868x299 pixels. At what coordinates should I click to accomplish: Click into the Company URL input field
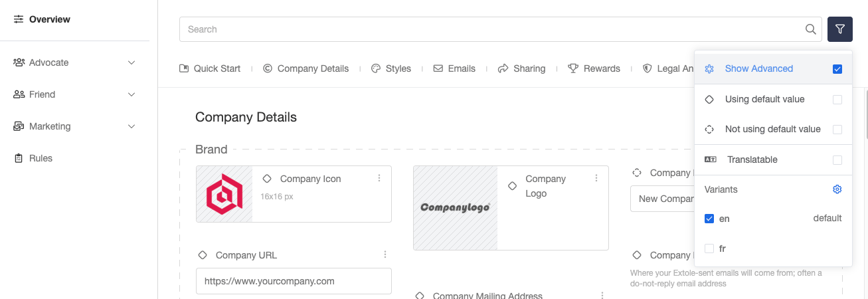(294, 281)
